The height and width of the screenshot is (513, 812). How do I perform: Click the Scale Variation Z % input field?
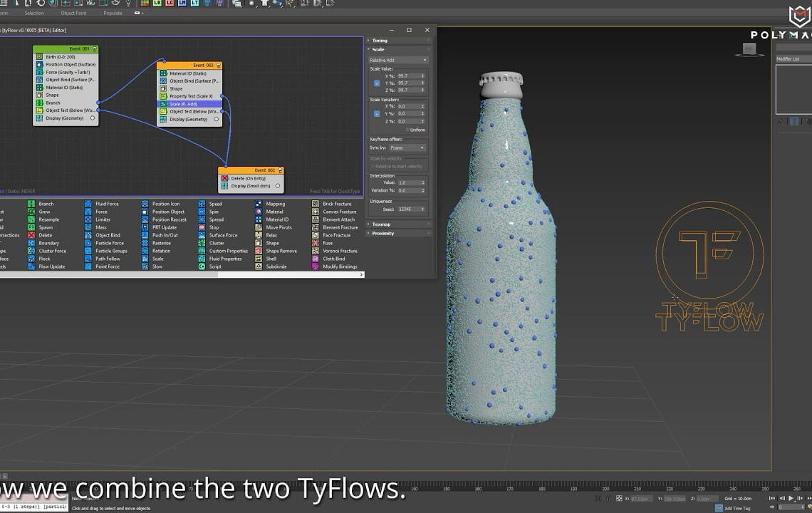coord(408,121)
